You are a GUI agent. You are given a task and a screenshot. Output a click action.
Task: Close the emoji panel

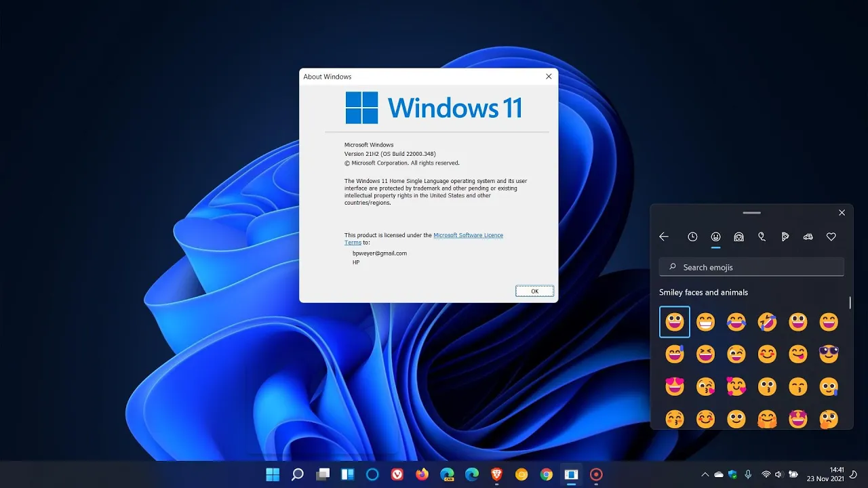[x=842, y=213]
